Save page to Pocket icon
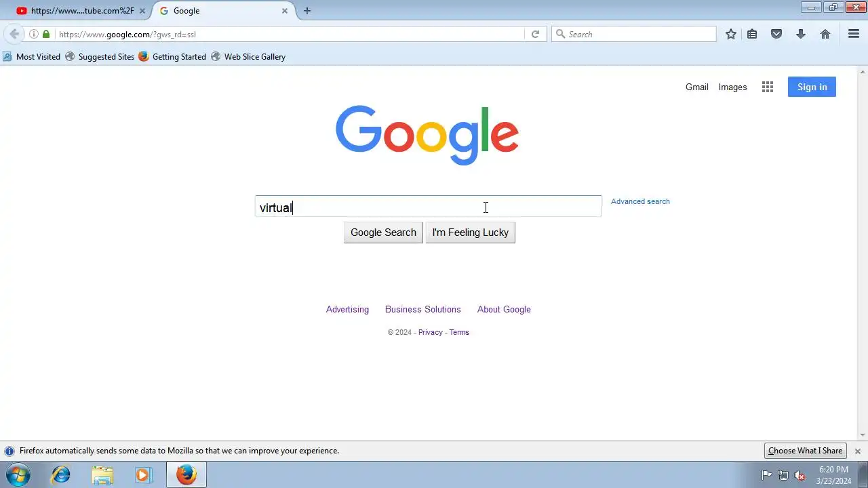 (x=776, y=34)
